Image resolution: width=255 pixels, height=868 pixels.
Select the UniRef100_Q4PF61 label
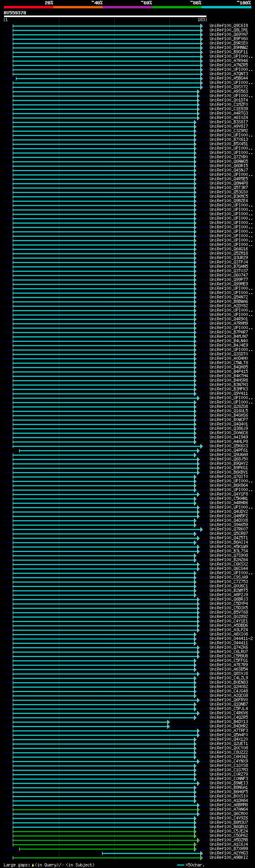tap(229, 451)
